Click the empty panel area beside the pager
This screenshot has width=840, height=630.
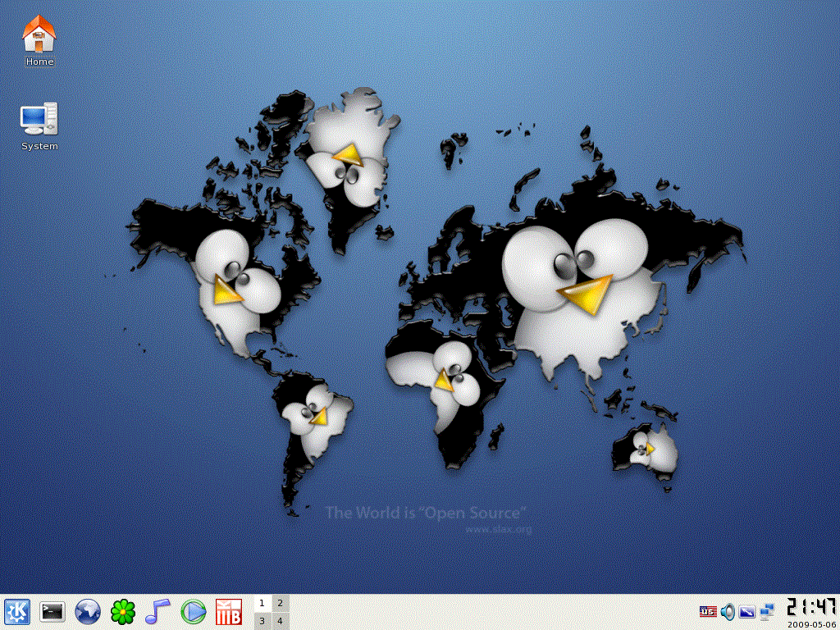point(492,612)
